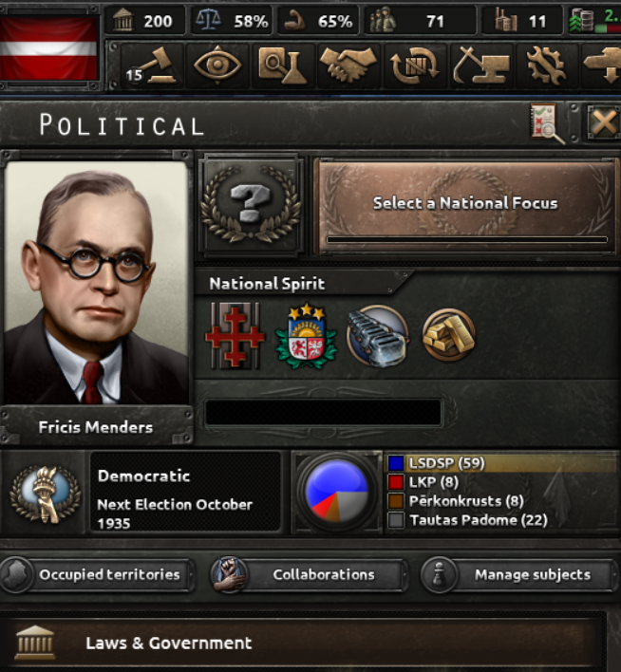The height and width of the screenshot is (672, 621).
Task: Open the intelligence agency eye icon
Action: coord(217,65)
